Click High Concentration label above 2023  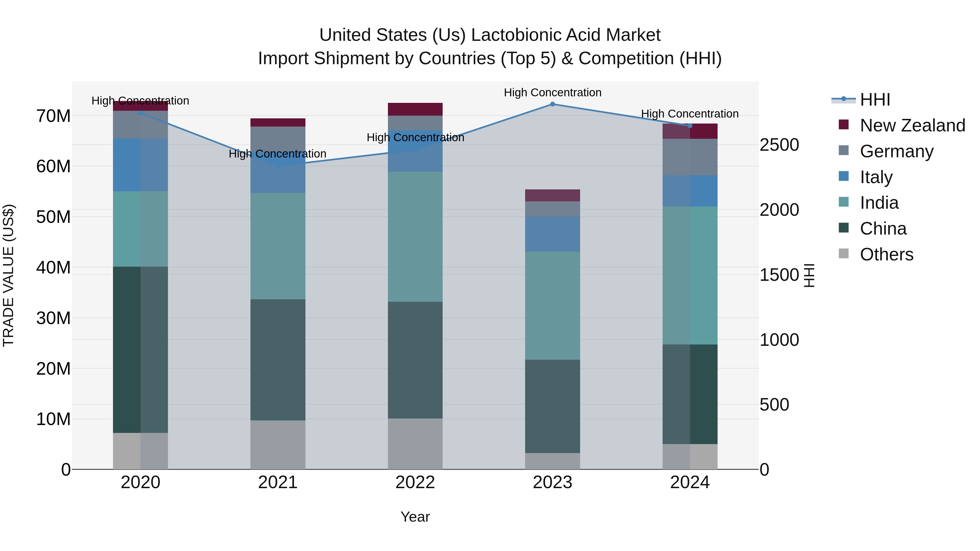click(x=552, y=93)
